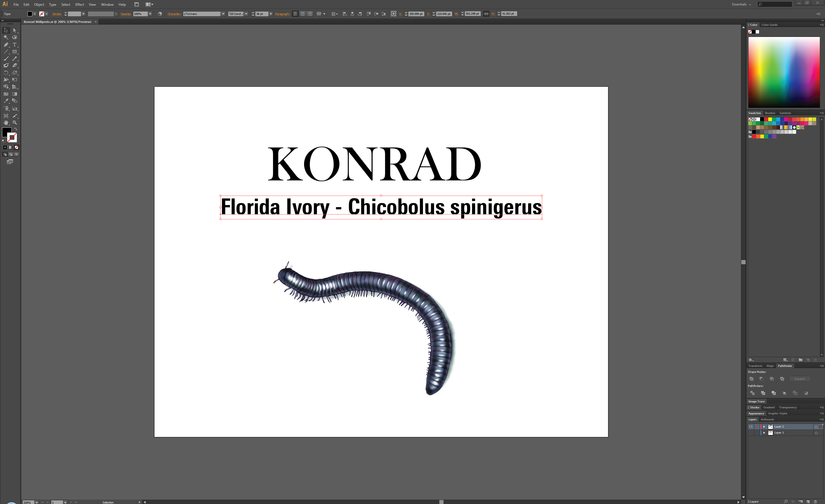Pick a color from the spectrum ramp
Image resolution: width=825 pixels, height=504 pixels.
tap(784, 72)
